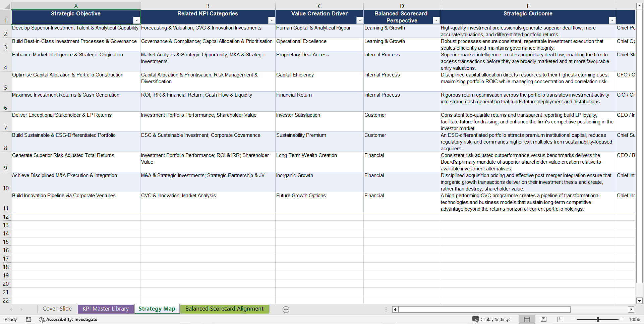Open the Related KPI Categories filter dropdown
The width and height of the screenshot is (644, 324).
click(x=272, y=20)
